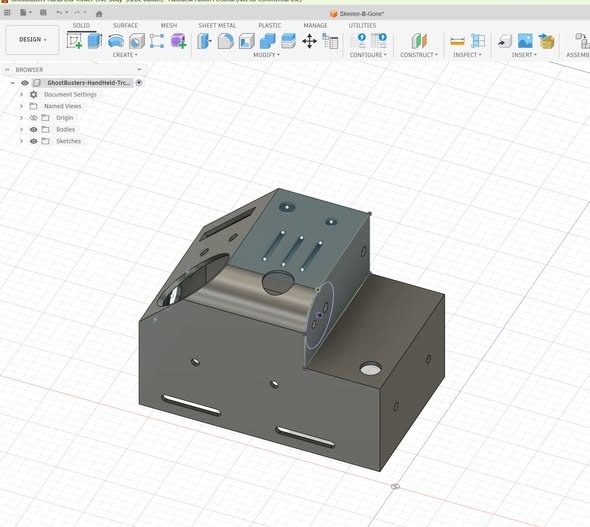This screenshot has width=590, height=527.
Task: Expand the Origin node
Action: 21,118
